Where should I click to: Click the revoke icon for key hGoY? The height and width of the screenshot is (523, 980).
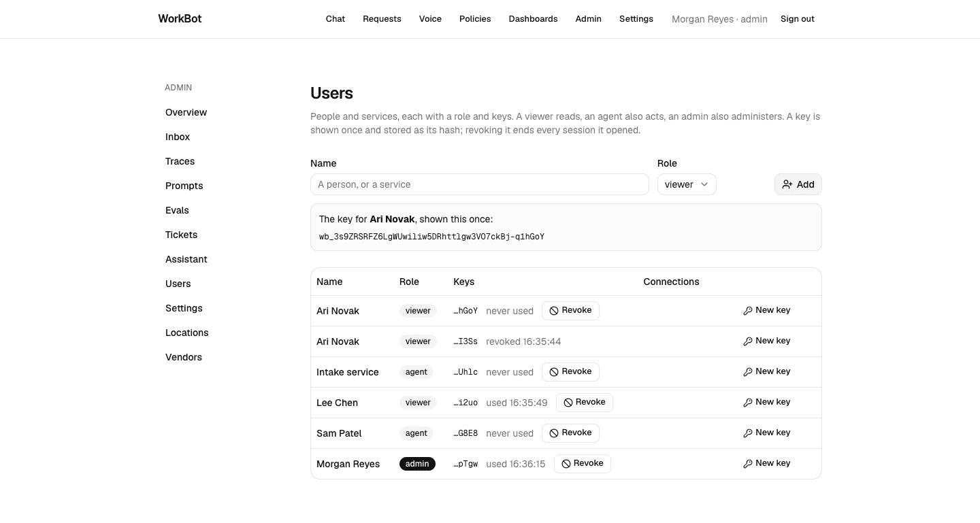coord(554,311)
